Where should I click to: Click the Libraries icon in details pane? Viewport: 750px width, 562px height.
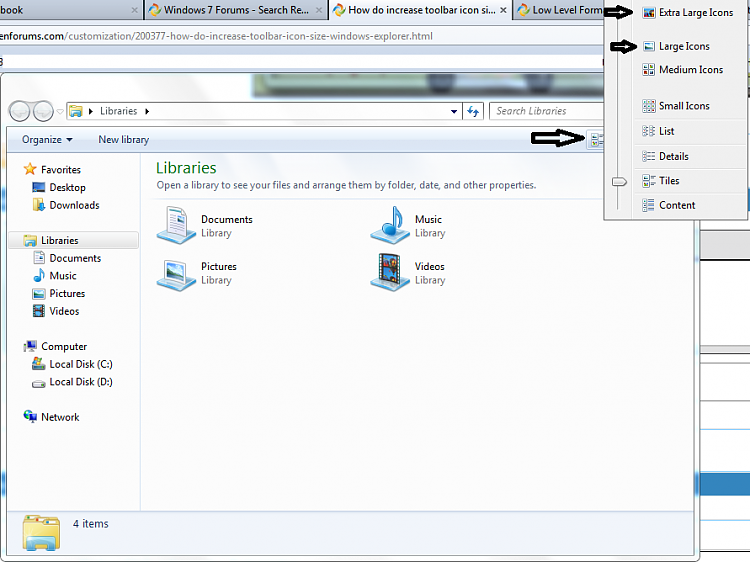[x=41, y=532]
